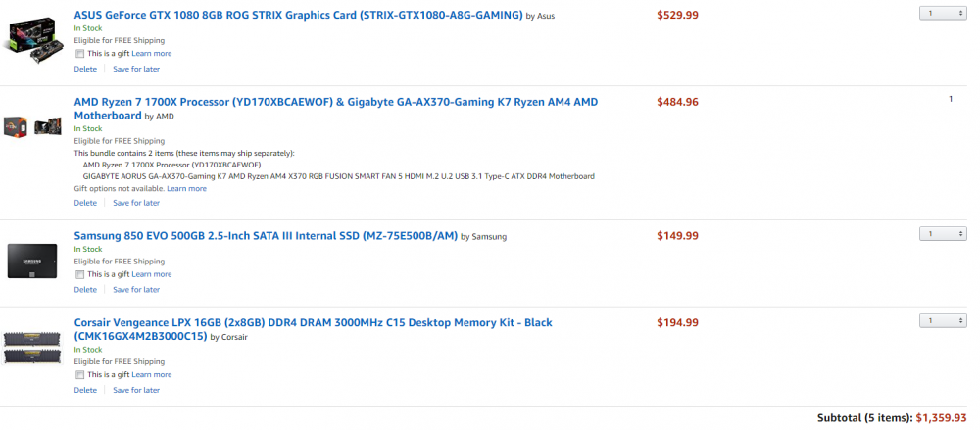
Task: Check the gift box for ASUS GeForce GTX 1080
Action: [79, 54]
